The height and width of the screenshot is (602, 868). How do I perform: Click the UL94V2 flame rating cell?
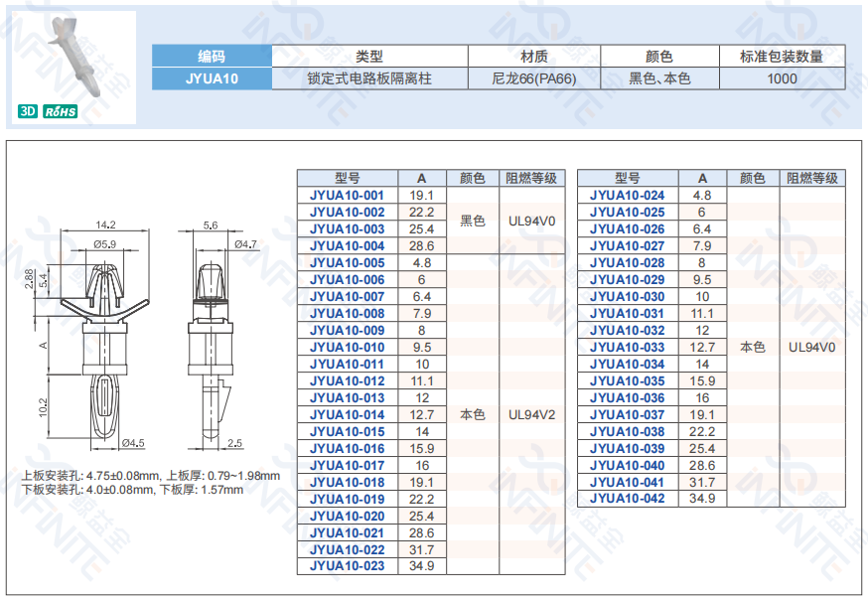531,415
